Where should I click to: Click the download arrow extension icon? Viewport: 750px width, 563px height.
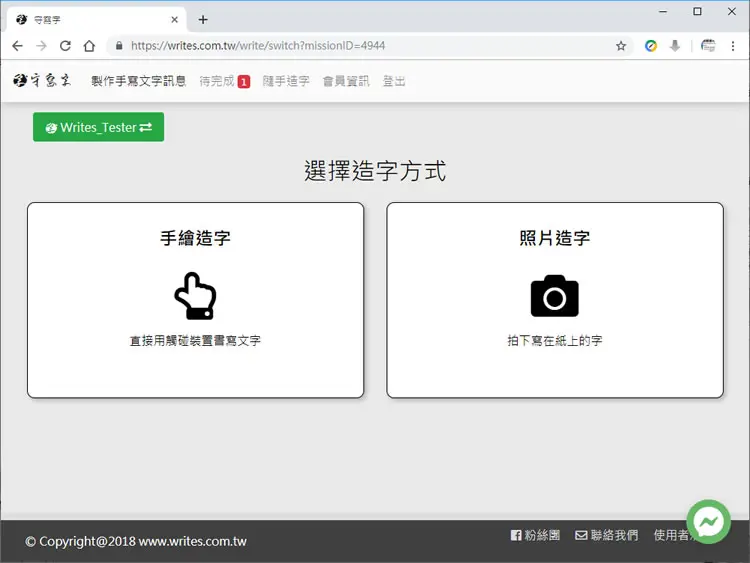[675, 46]
